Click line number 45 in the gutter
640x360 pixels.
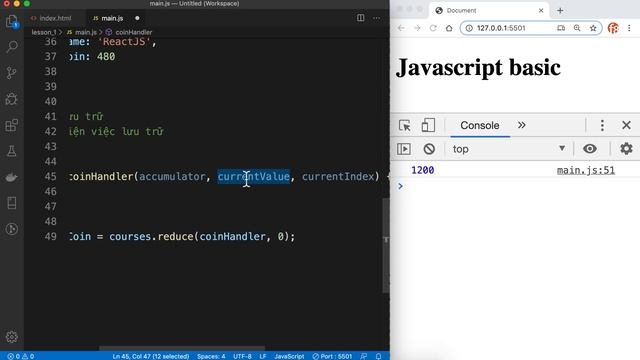point(51,176)
